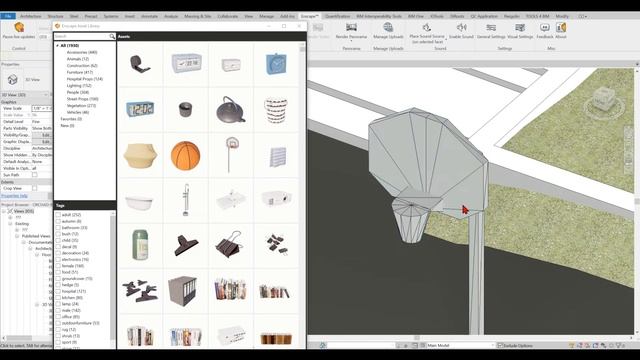Switch to the Structure ribbon tab
This screenshot has width=640, height=360.
[x=56, y=16]
